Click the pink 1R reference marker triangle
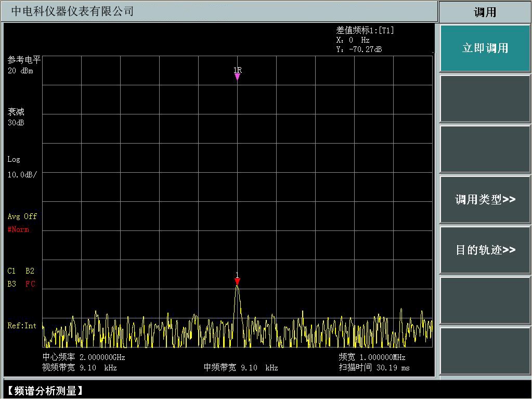Image resolution: width=532 pixels, height=399 pixels. [x=237, y=76]
